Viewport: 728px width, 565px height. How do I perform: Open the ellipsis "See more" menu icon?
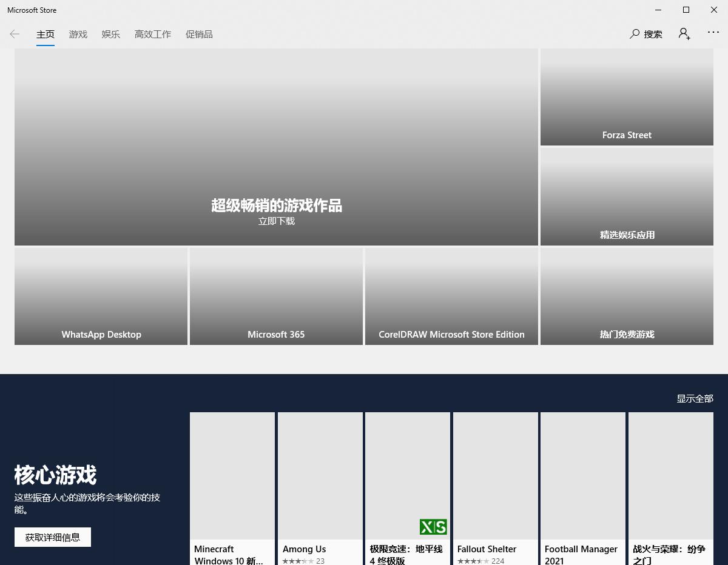(x=713, y=33)
